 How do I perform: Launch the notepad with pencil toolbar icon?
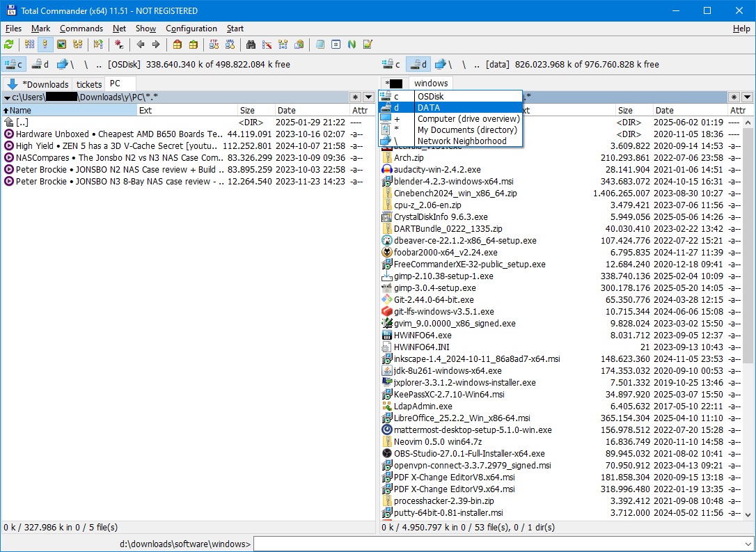tap(368, 45)
